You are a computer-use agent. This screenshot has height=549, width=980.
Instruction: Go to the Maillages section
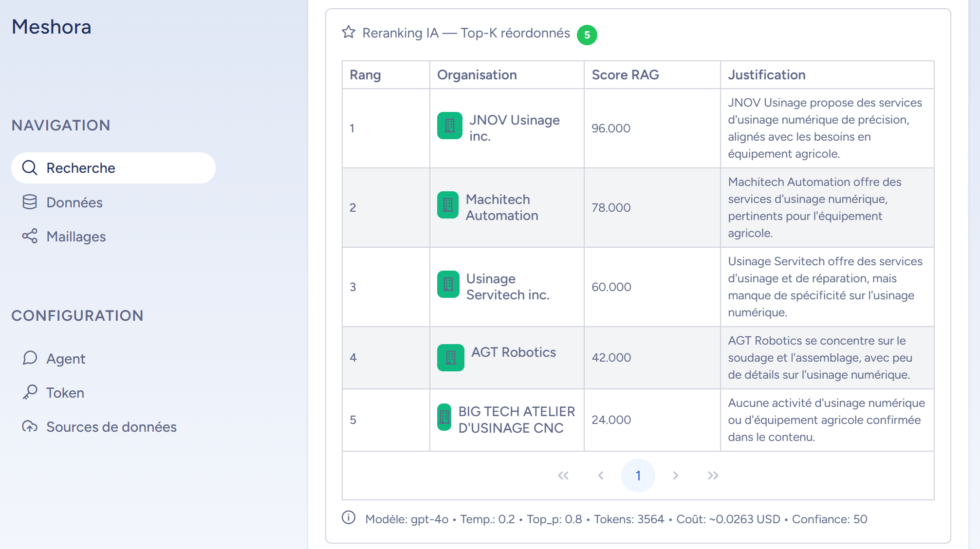pyautogui.click(x=113, y=237)
